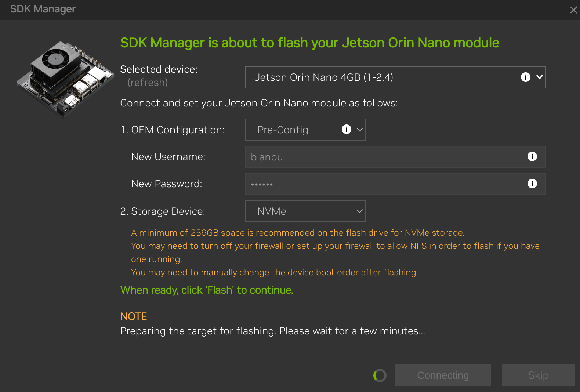This screenshot has height=392, width=580.
Task: Open the NVMe Storage Device dropdown
Action: [x=305, y=211]
